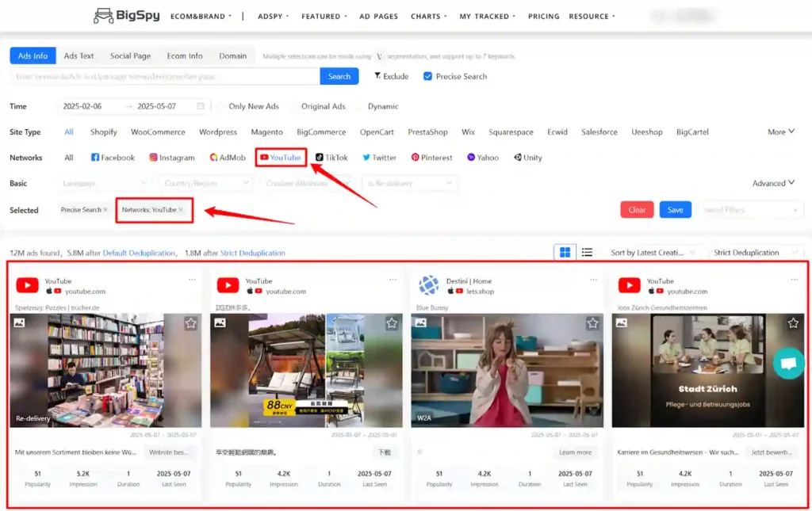Disable the Precise Search checkbox
Image resolution: width=812 pixels, height=511 pixels.
[427, 76]
